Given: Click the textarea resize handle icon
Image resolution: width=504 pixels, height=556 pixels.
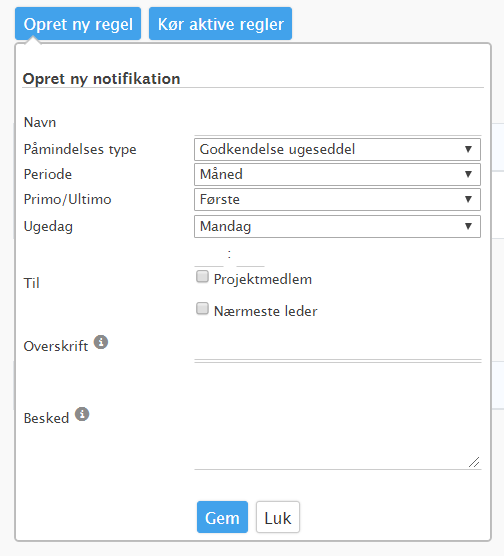Looking at the screenshot, I should (x=474, y=462).
